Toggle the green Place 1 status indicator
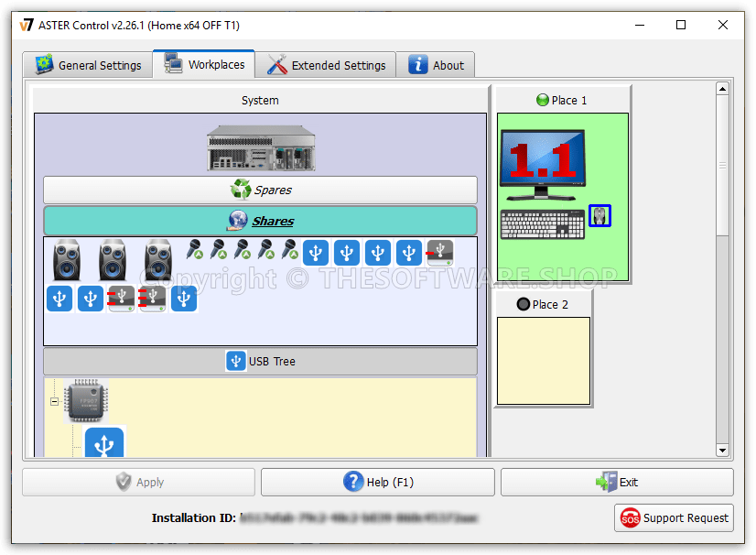756x555 pixels. [x=543, y=100]
